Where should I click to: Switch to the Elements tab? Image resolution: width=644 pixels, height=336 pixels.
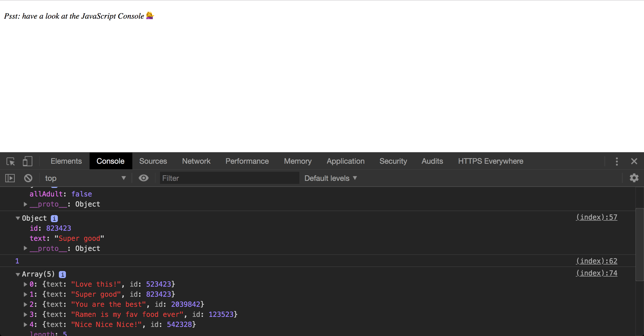click(66, 161)
